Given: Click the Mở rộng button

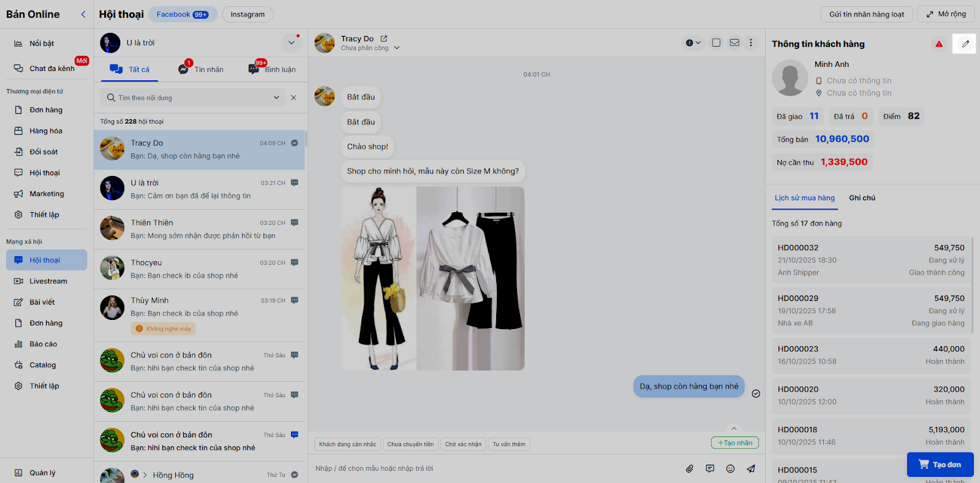Looking at the screenshot, I should 946,14.
